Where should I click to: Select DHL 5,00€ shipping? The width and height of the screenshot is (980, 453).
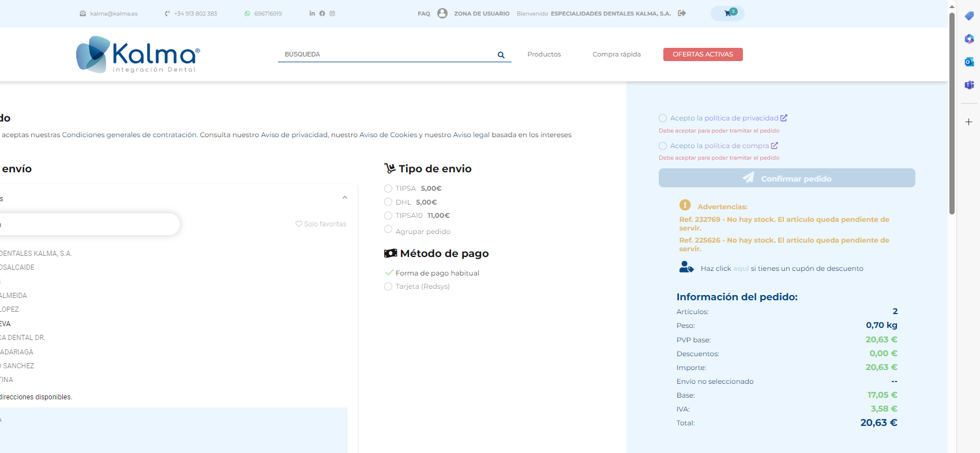point(388,202)
